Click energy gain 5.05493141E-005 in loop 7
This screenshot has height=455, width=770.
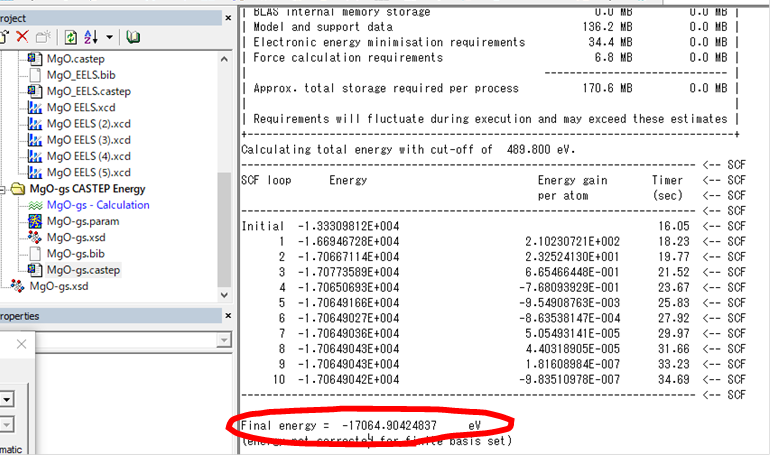tap(573, 333)
